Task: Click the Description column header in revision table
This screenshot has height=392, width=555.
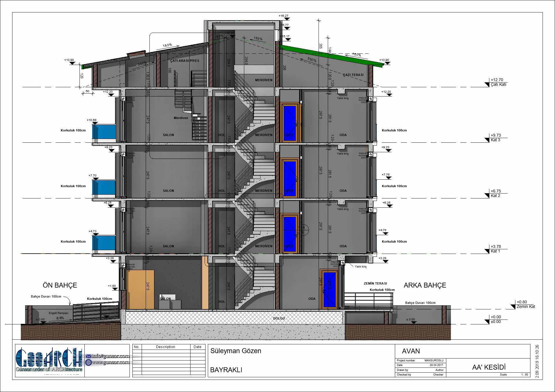Action: pos(166,347)
